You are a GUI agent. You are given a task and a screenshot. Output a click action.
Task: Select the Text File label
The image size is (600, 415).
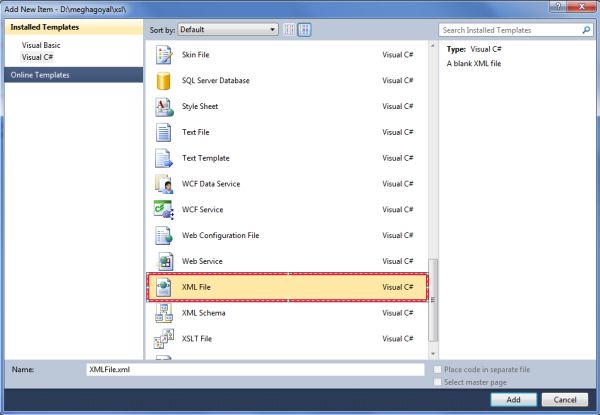pos(196,132)
